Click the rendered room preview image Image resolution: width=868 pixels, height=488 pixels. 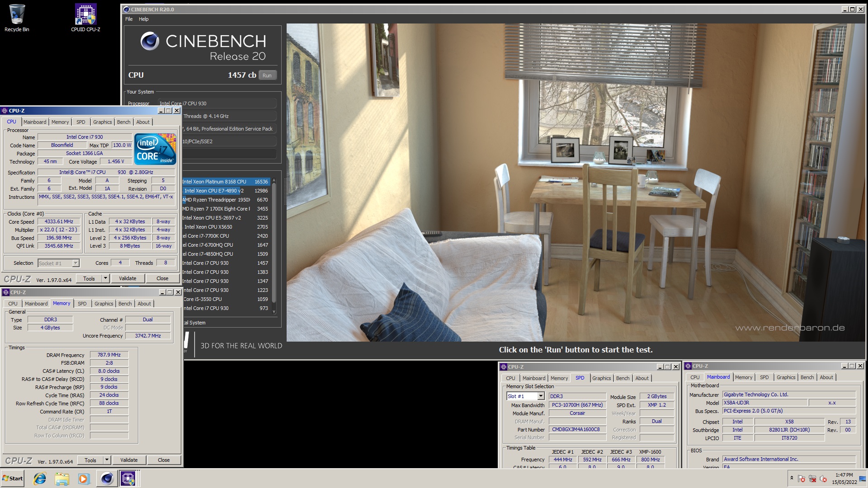click(x=576, y=182)
